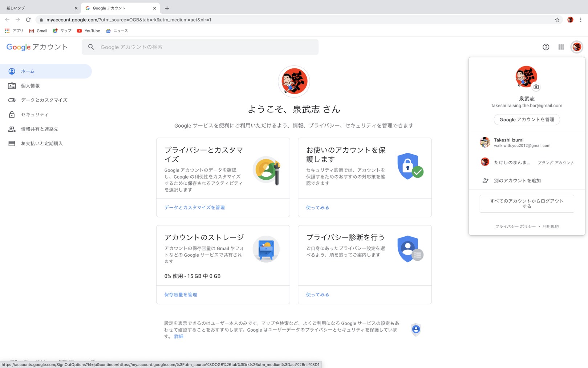Select ホーム in the sidebar
This screenshot has width=588, height=368.
pyautogui.click(x=46, y=71)
